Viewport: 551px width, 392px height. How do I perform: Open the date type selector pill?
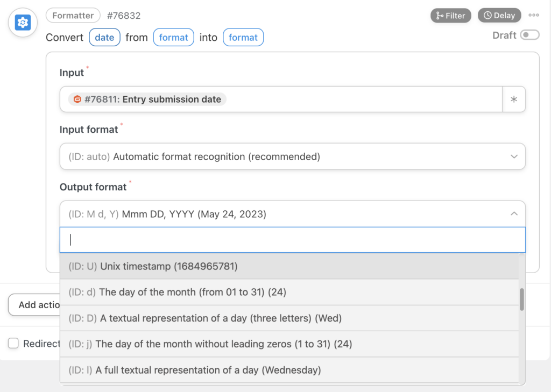(104, 37)
